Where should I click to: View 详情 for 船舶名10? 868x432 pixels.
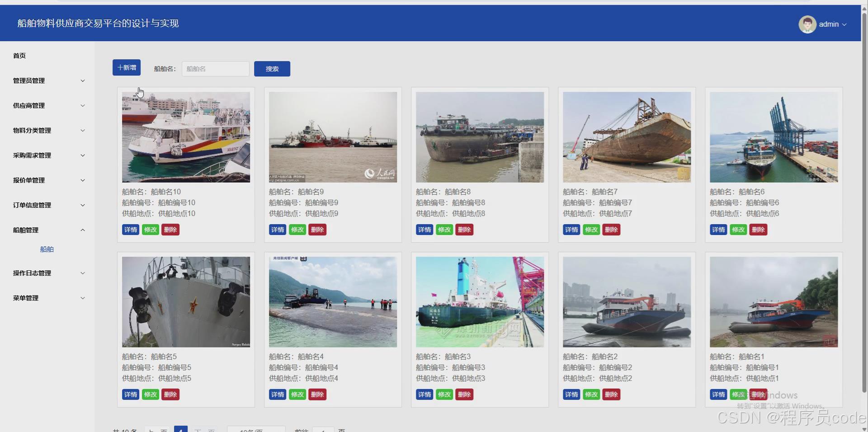131,230
